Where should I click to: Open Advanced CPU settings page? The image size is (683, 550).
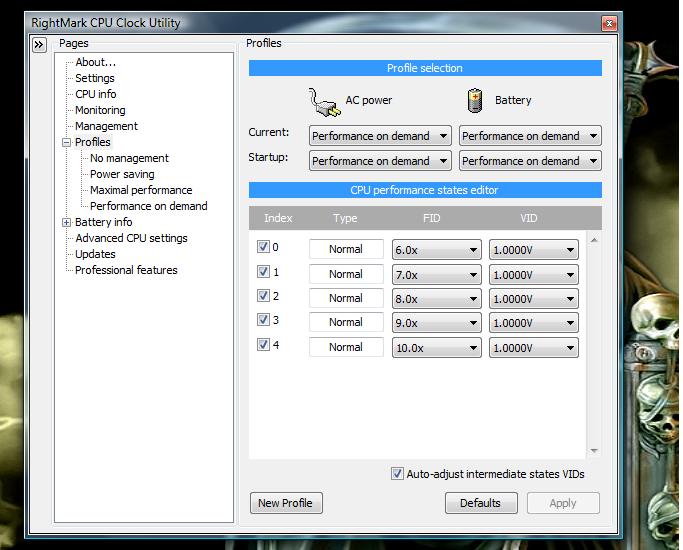131,238
